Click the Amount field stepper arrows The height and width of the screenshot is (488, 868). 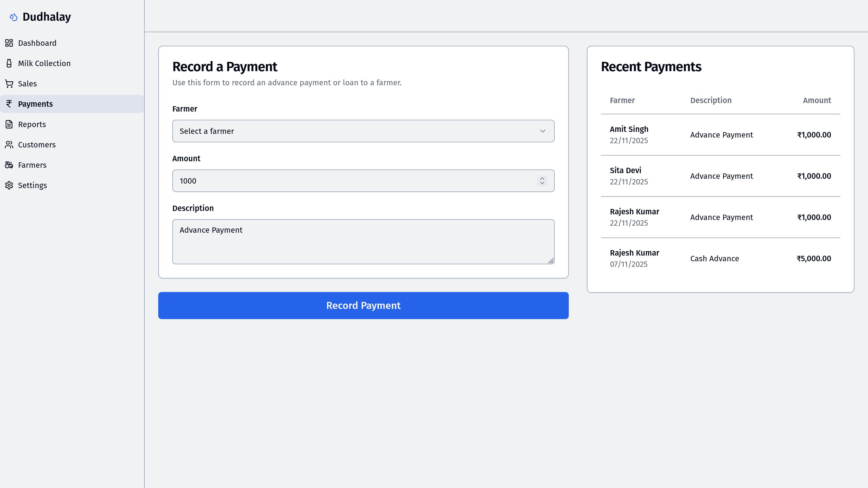542,181
